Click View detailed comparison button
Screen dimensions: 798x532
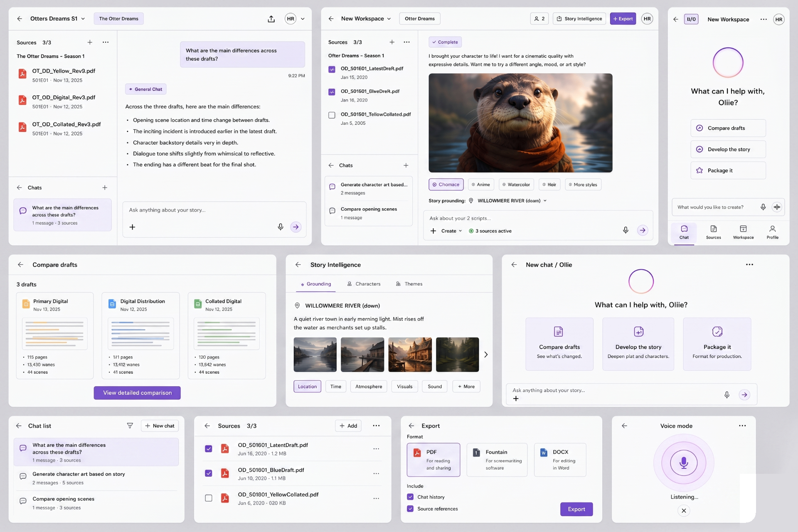(137, 393)
